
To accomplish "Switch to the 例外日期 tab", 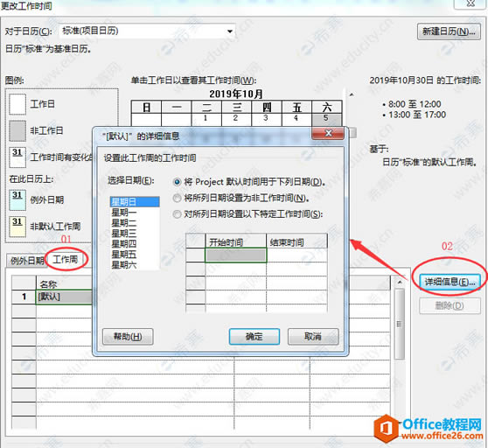I will pos(27,260).
